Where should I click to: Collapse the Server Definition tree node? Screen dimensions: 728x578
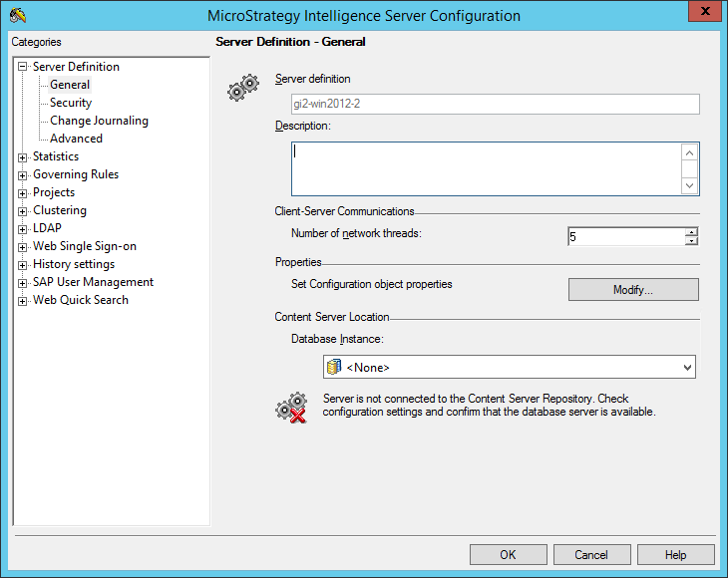(x=23, y=67)
